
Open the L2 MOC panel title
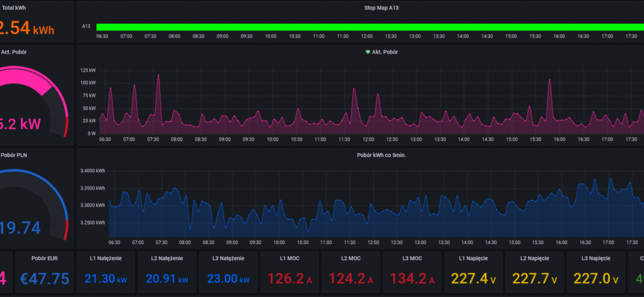click(351, 258)
